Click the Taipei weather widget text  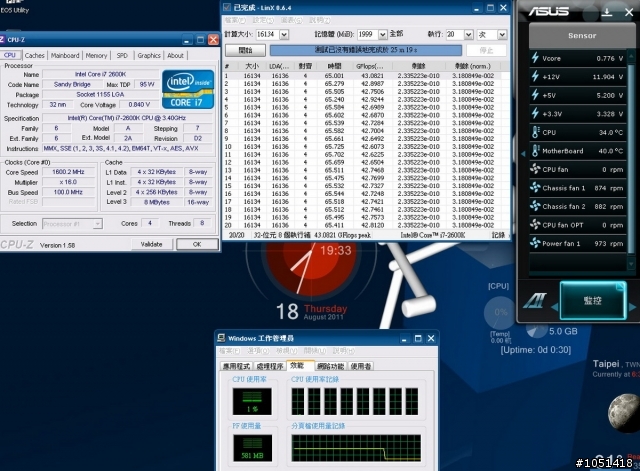pyautogui.click(x=616, y=368)
